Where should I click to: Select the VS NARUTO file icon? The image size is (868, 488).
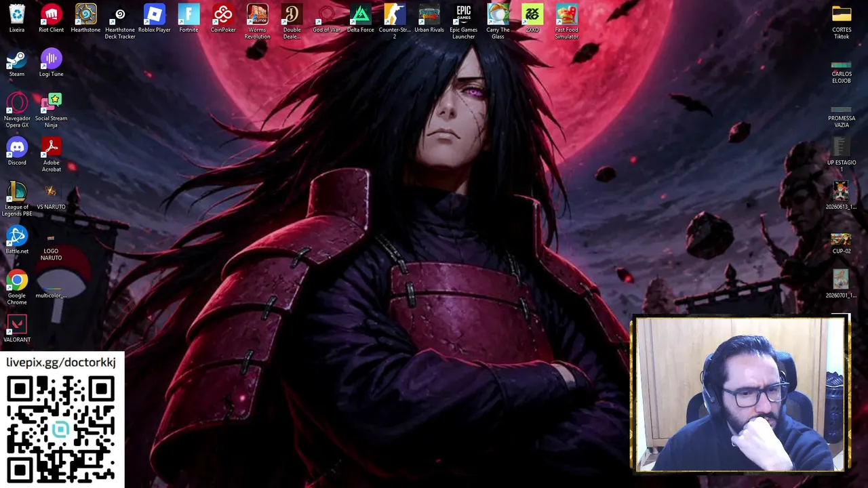[x=51, y=192]
